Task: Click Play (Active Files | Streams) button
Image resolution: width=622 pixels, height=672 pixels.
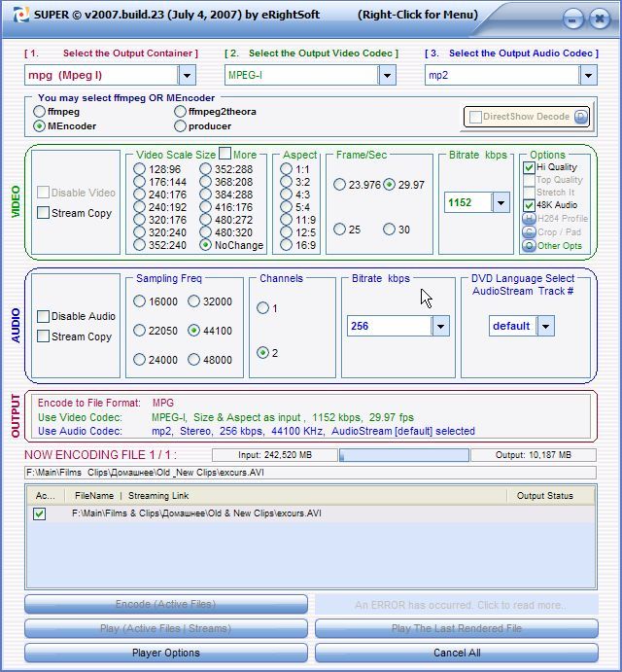Action: coord(166,628)
